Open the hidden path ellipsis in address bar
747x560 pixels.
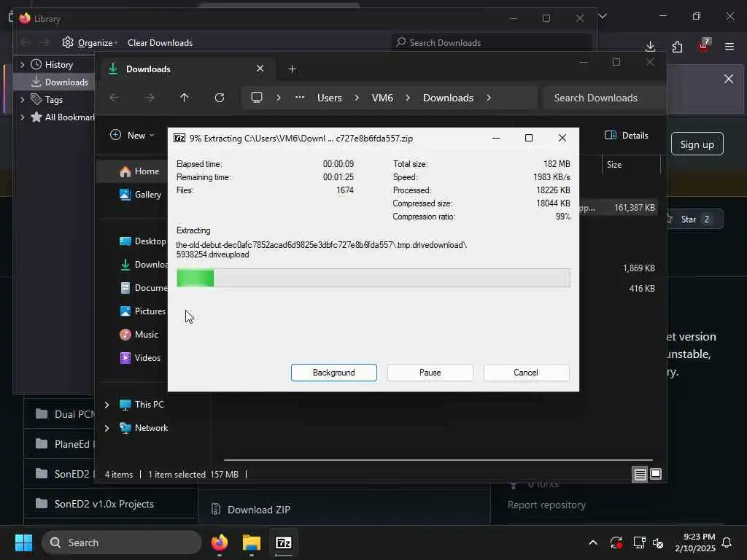299,98
